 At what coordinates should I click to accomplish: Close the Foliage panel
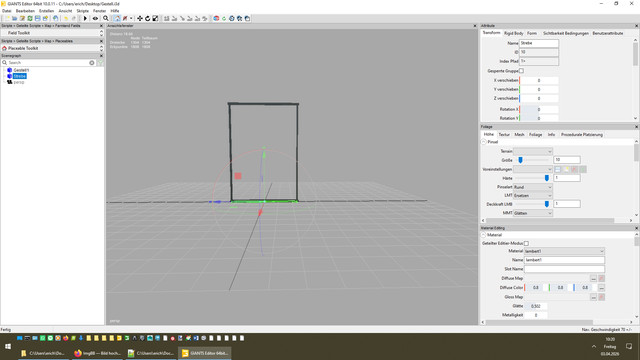point(636,127)
